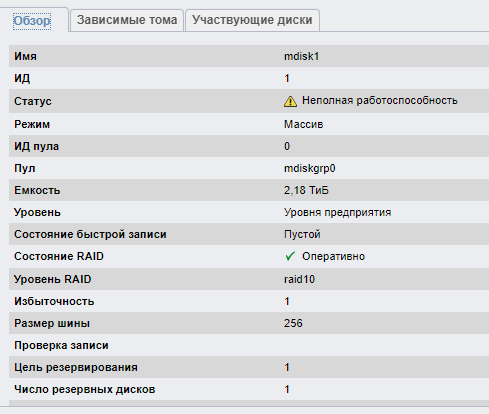Click the Оперативно RAID state text
Screen dimensions: 489x414
[333, 256]
